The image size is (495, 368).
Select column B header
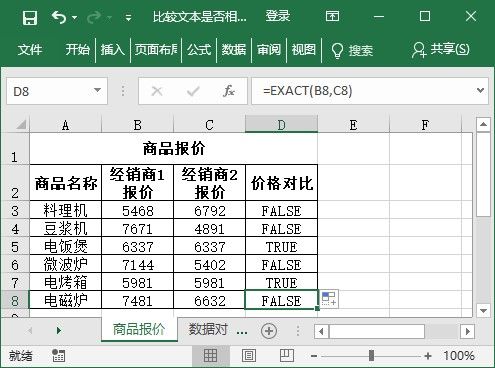(138, 125)
